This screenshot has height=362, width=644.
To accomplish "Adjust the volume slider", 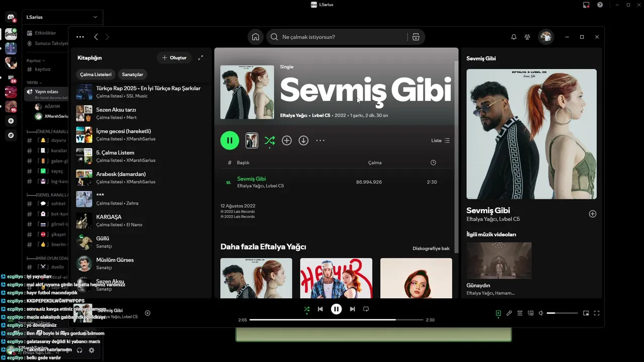I will click(562, 313).
